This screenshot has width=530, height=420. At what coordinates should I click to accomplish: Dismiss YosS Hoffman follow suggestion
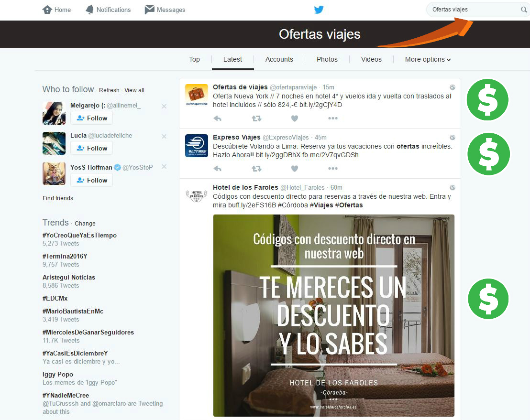click(164, 166)
